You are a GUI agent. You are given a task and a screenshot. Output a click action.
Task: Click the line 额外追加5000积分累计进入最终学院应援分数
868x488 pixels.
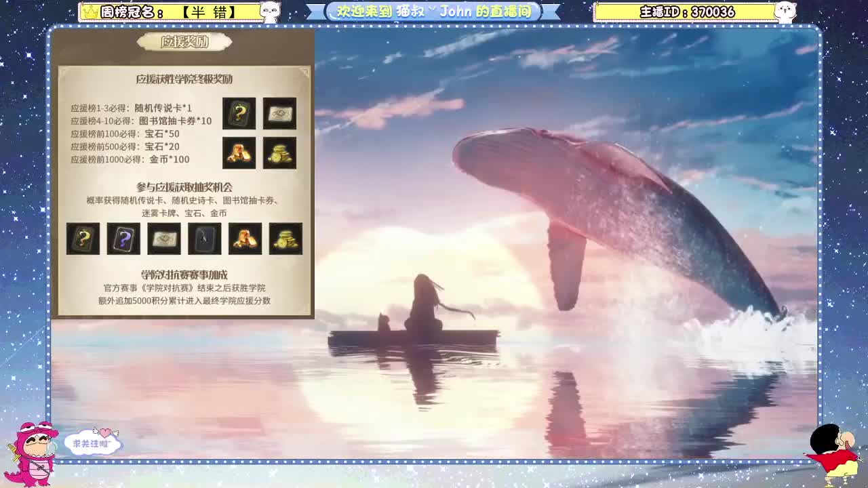[x=184, y=300]
